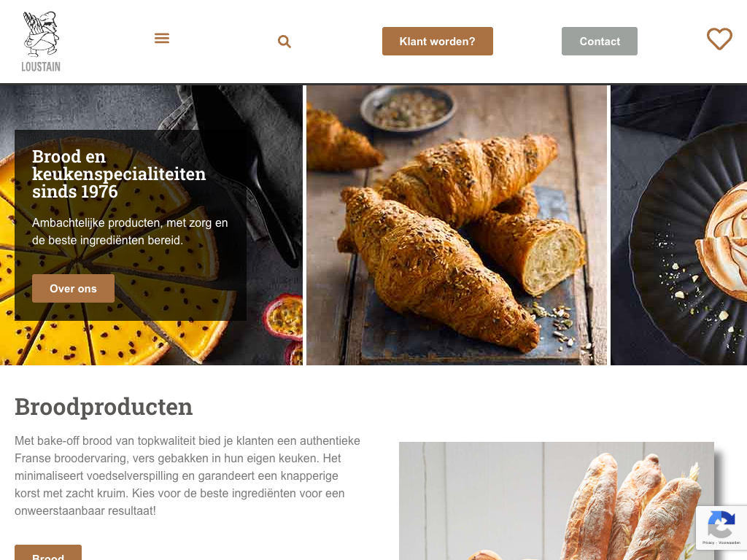The image size is (747, 560).
Task: Open the Contact button
Action: click(x=600, y=42)
